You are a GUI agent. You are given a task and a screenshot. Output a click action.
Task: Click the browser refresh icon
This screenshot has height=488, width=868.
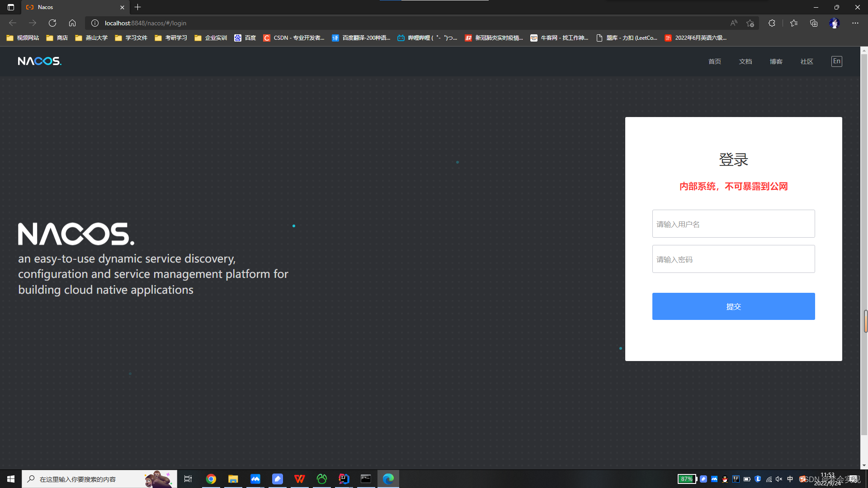point(52,23)
